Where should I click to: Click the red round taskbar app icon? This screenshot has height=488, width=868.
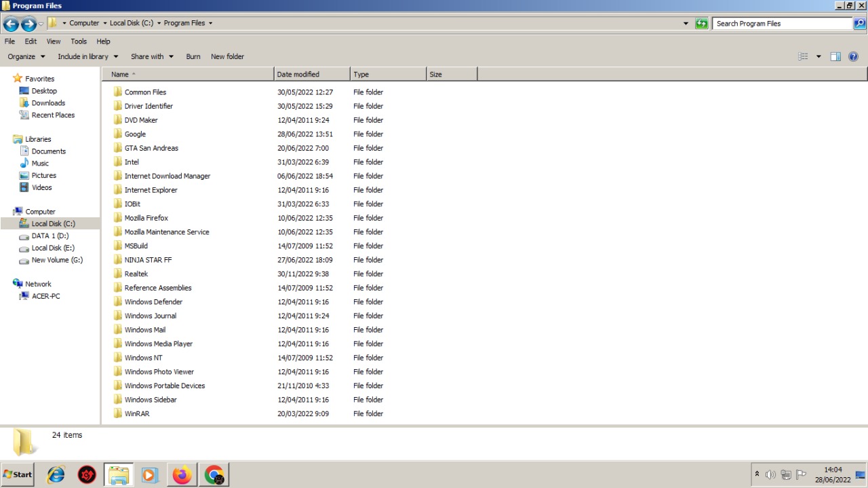87,475
